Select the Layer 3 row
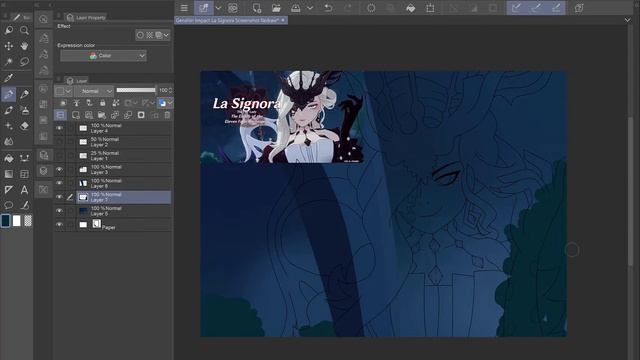The image size is (640, 360). pyautogui.click(x=113, y=169)
